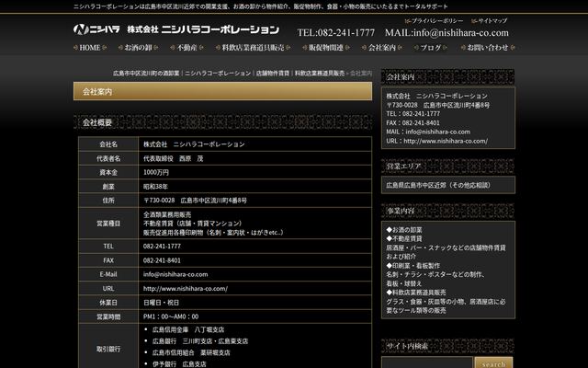The height and width of the screenshot is (368, 588).
Task: Select the table FAX value 082-241-8401
Action: point(162,260)
